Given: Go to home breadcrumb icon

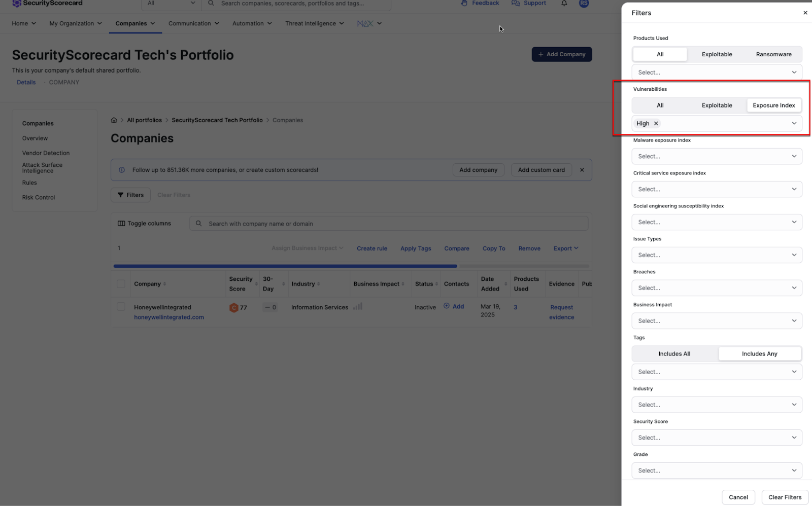Looking at the screenshot, I should point(114,120).
